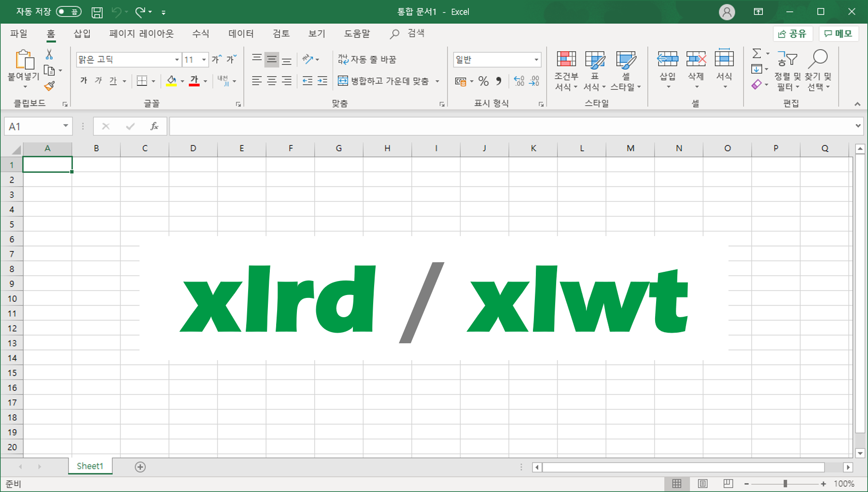Open number format 일반 dropdown
Screen dimensions: 868x492
[536, 59]
